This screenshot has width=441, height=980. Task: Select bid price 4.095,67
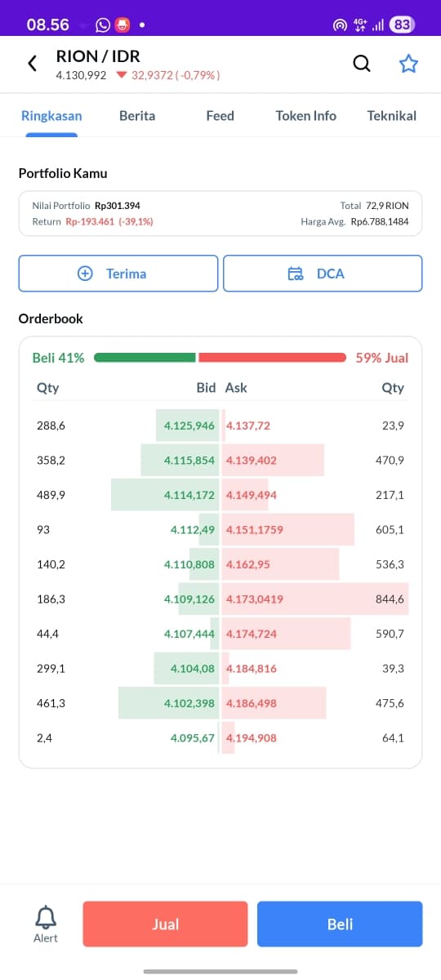pos(193,737)
